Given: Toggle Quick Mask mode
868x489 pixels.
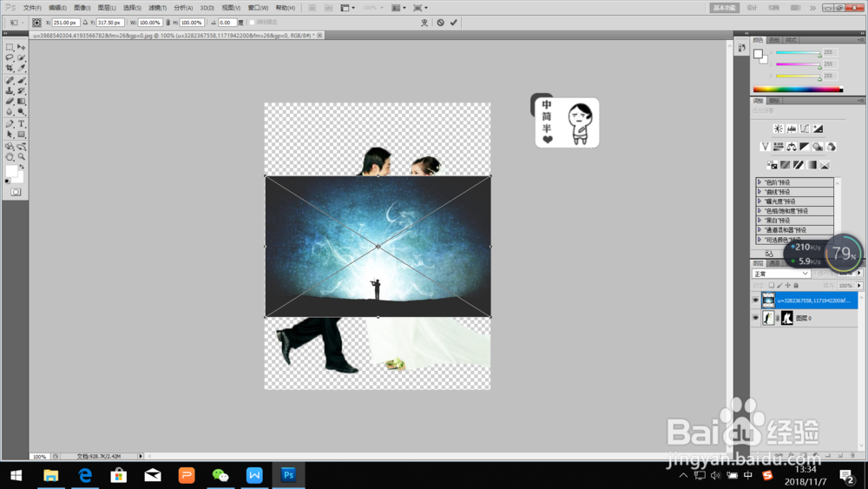Looking at the screenshot, I should click(x=16, y=192).
